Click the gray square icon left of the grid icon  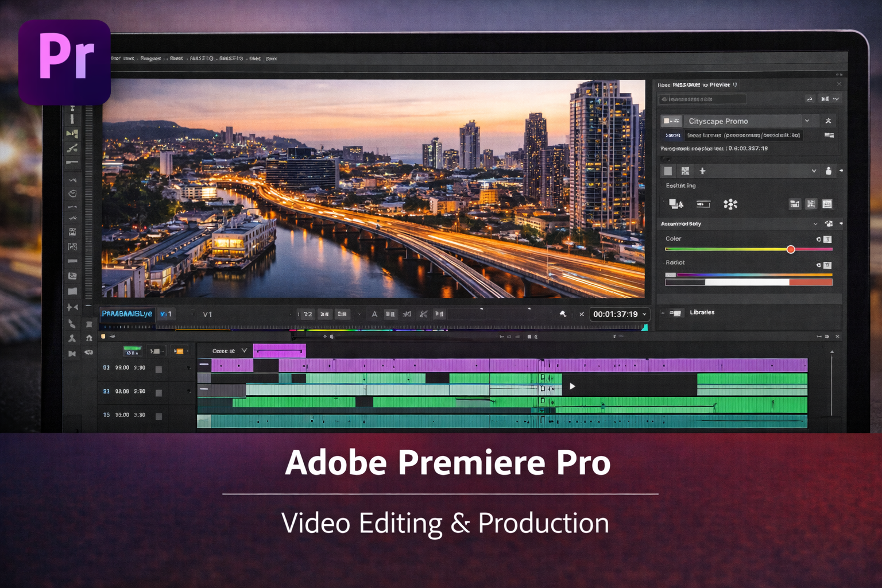pyautogui.click(x=668, y=171)
